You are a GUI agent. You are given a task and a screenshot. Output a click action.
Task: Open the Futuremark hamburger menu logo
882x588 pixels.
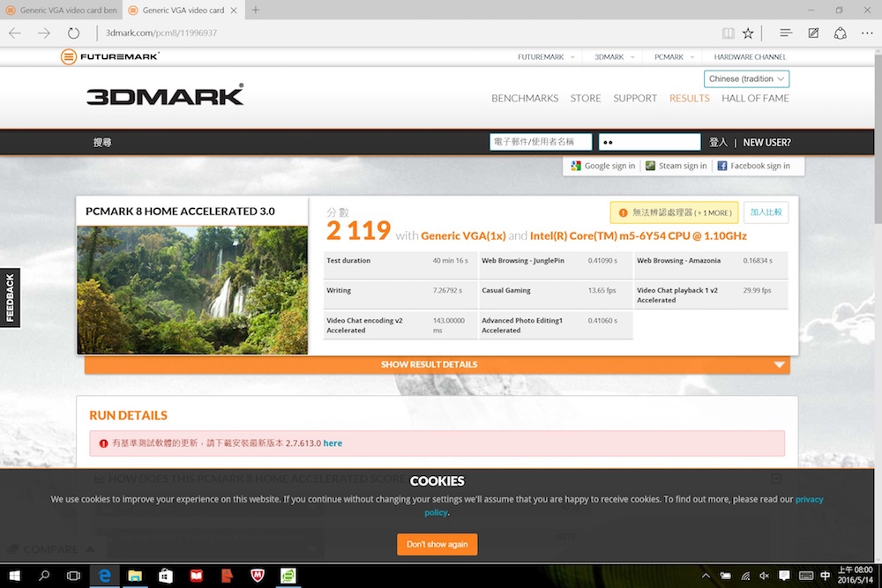(66, 56)
